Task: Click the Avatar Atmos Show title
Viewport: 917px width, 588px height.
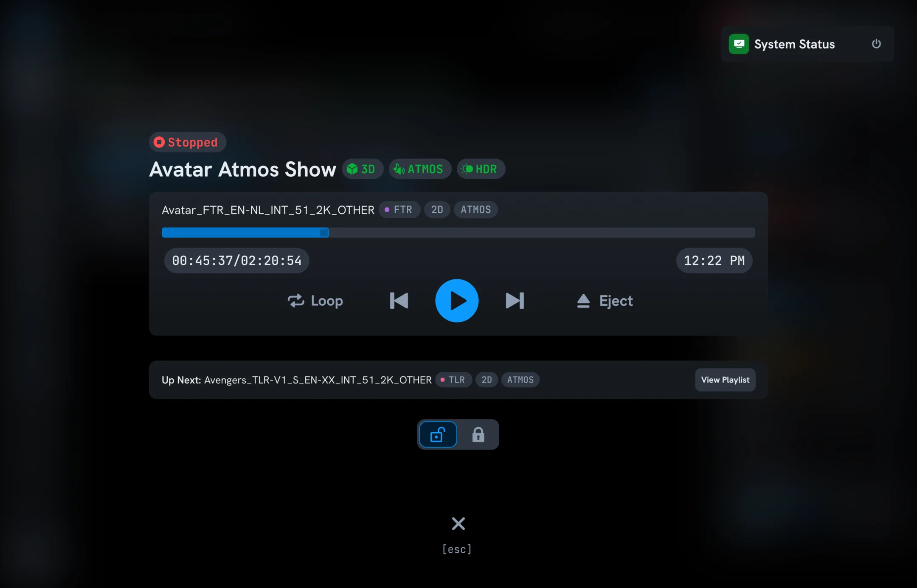Action: click(242, 169)
